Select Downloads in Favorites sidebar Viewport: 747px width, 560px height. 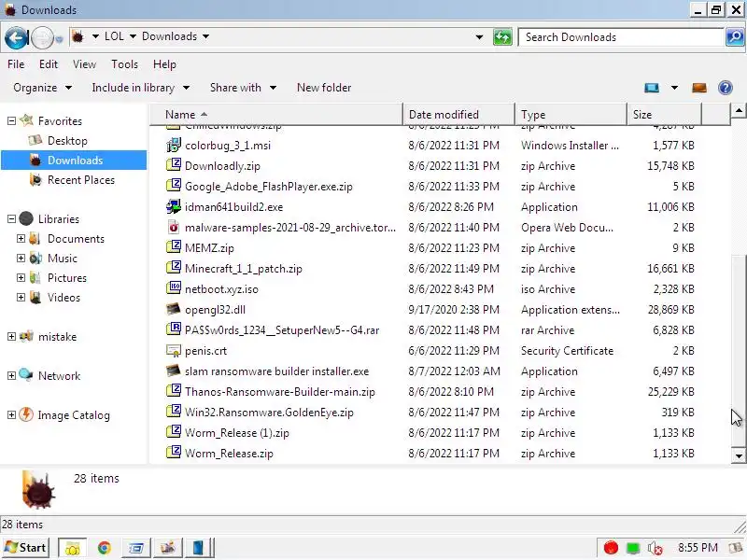[x=74, y=160]
